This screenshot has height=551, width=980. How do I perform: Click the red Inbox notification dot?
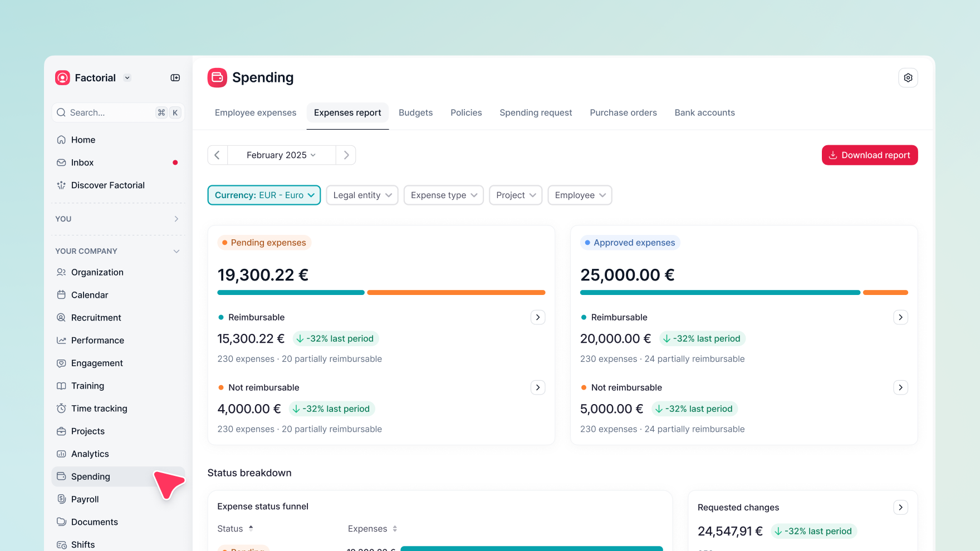(175, 163)
